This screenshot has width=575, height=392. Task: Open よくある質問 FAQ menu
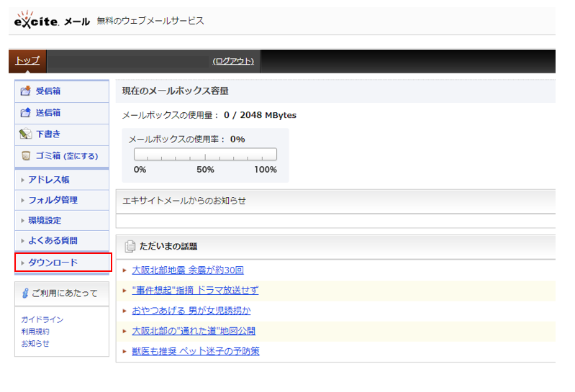53,241
